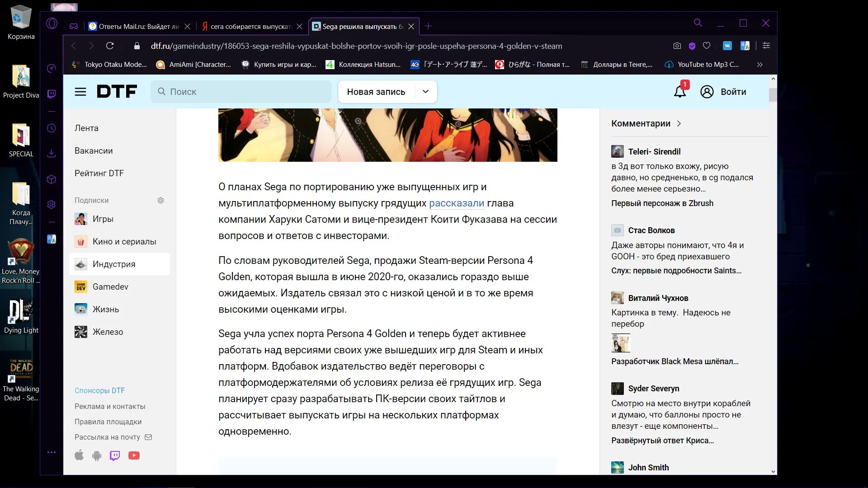The image size is (868, 488).
Task: Open notifications bell with badge
Action: coord(680,91)
